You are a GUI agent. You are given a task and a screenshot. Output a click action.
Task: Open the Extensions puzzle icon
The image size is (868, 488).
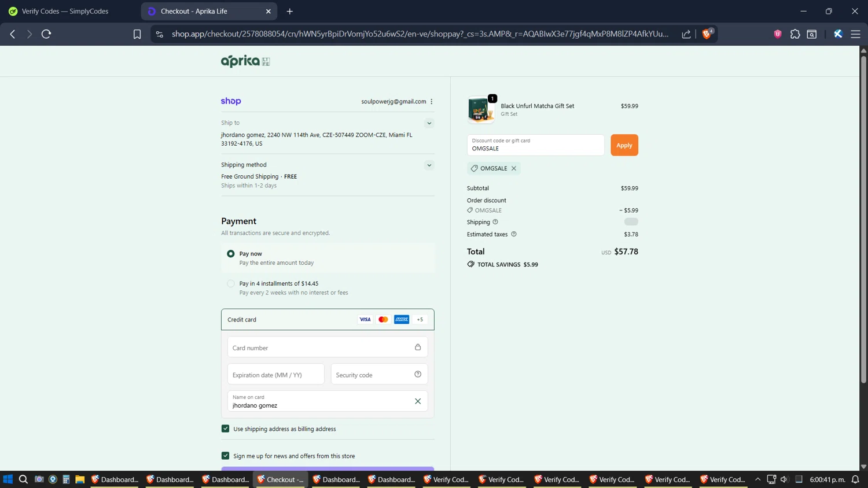click(795, 34)
